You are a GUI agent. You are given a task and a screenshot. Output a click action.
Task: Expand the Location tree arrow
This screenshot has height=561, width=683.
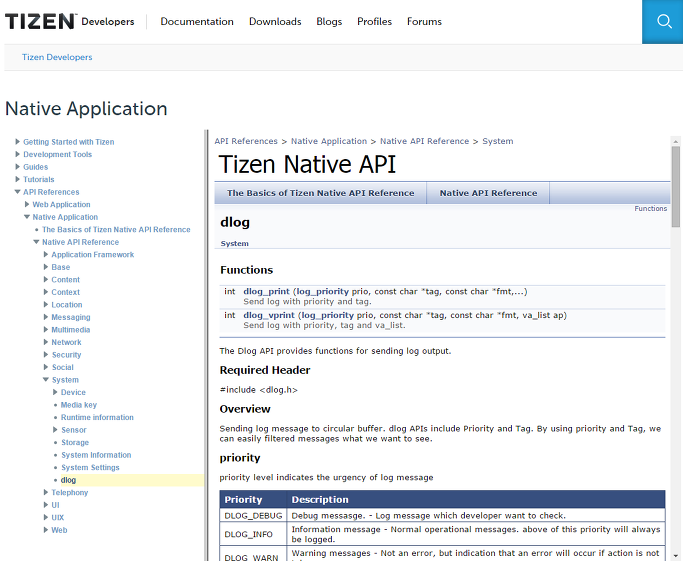[x=46, y=304]
